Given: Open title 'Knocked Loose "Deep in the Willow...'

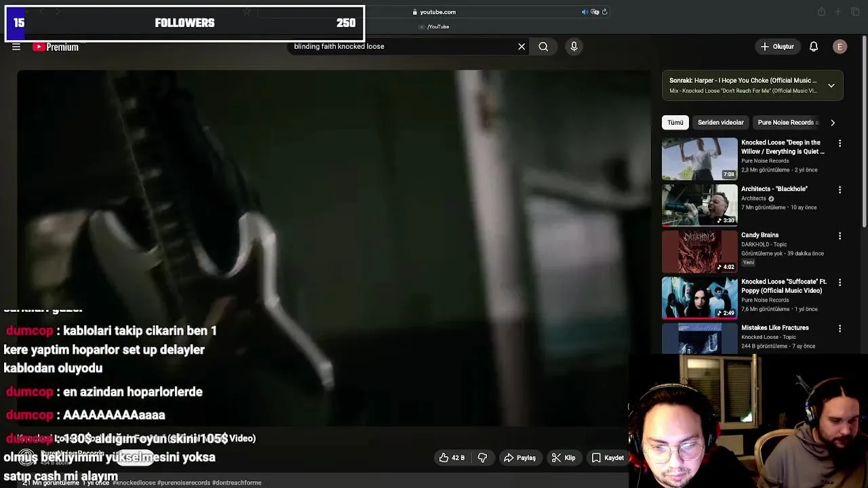Looking at the screenshot, I should point(783,147).
